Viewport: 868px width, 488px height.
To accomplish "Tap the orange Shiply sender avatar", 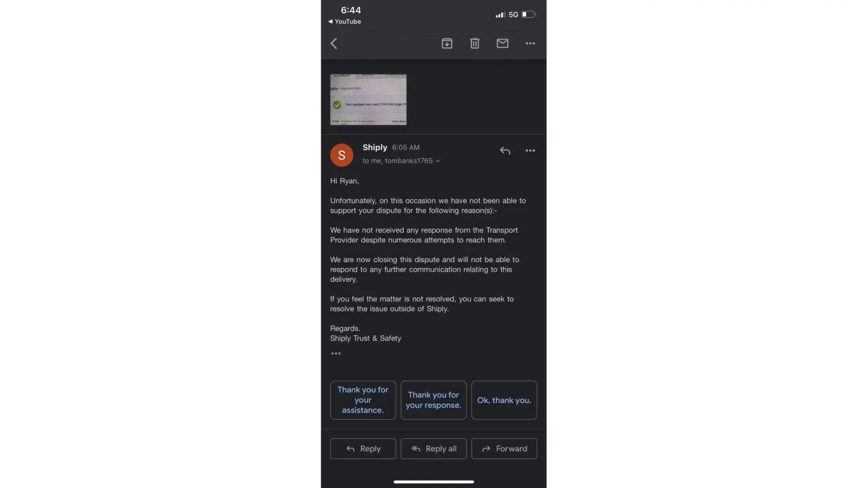I will [x=342, y=155].
